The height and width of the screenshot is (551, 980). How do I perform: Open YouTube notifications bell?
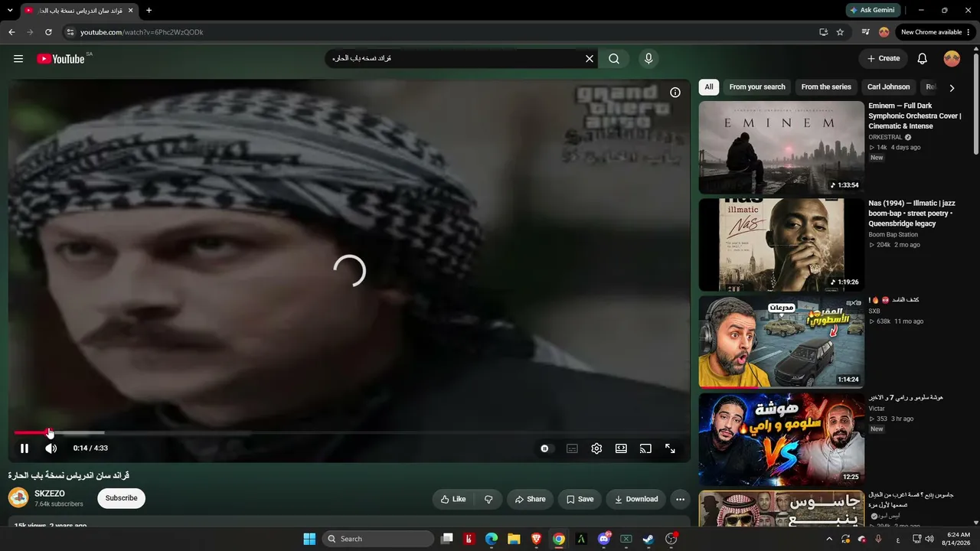click(923, 59)
